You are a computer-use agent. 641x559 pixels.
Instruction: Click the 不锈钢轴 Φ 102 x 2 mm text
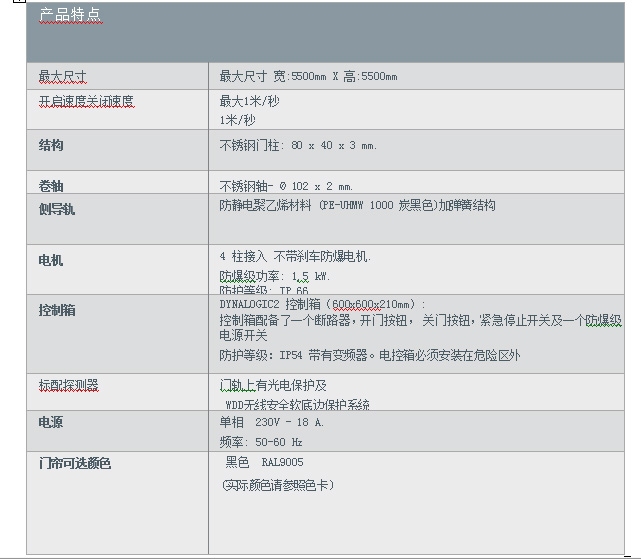point(286,186)
